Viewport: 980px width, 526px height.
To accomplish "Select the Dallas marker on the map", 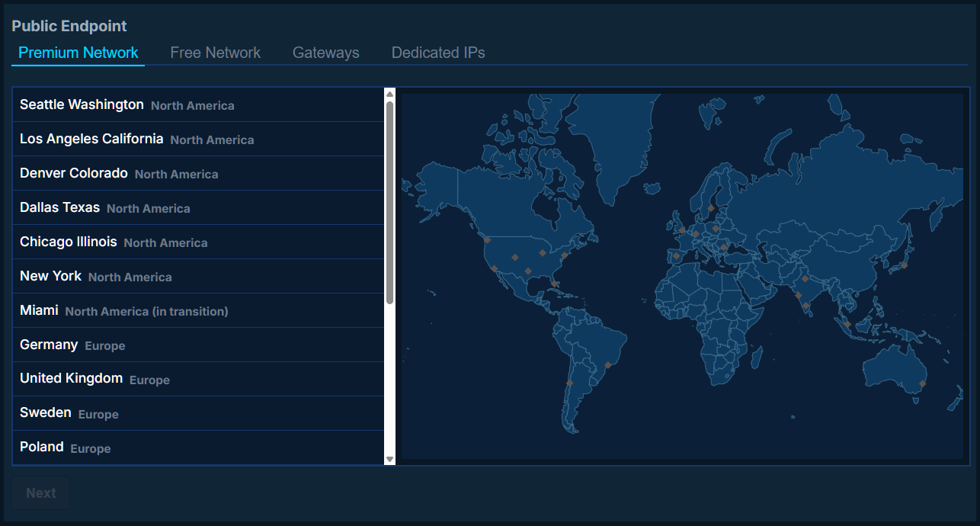I will (x=528, y=271).
